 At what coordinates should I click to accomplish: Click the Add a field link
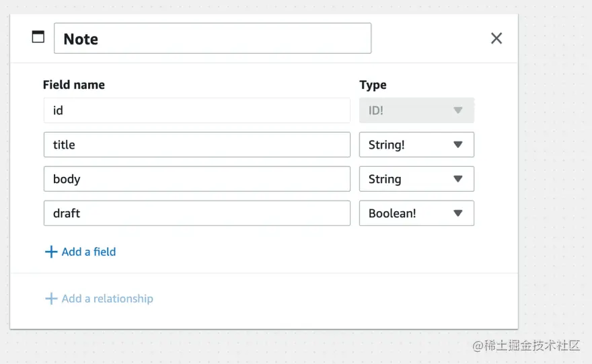pos(88,252)
